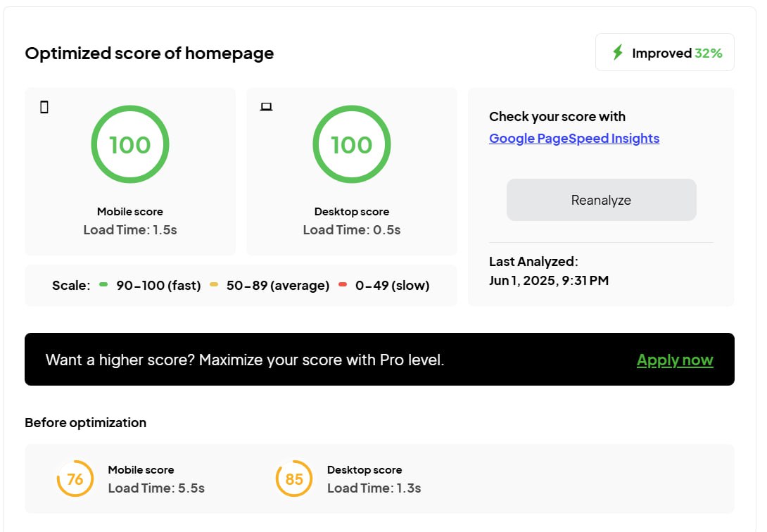The height and width of the screenshot is (532, 767).
Task: Click the optimized Mobile Load Time 1.5s
Action: click(x=130, y=230)
